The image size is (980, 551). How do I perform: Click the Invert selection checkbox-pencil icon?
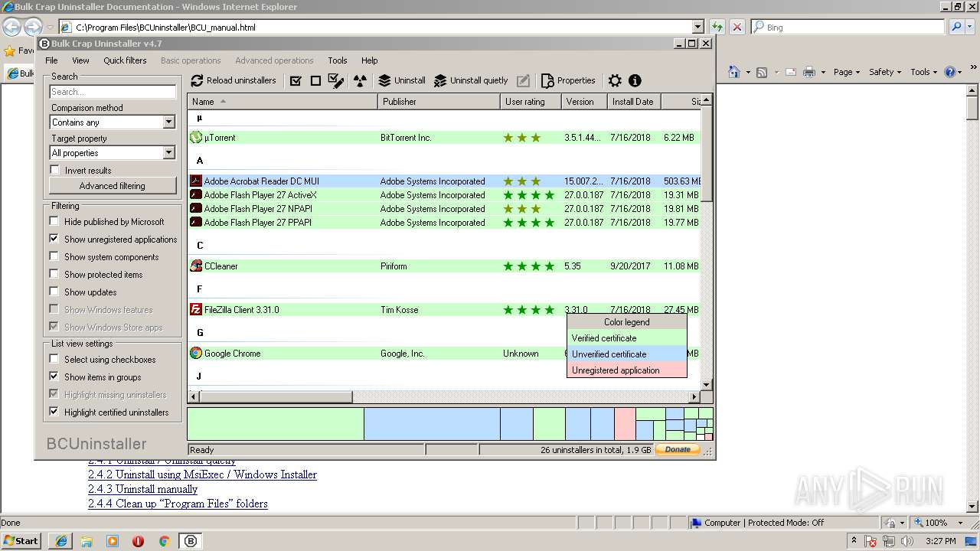point(335,80)
